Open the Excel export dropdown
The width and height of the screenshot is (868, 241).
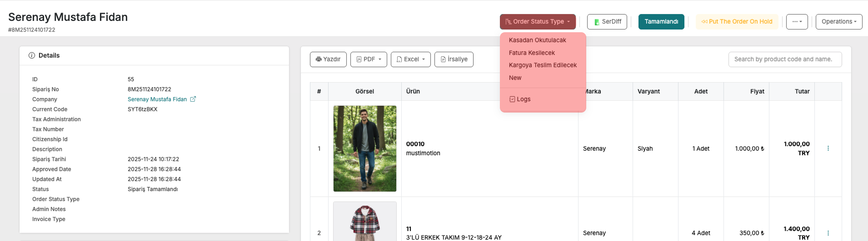point(410,59)
